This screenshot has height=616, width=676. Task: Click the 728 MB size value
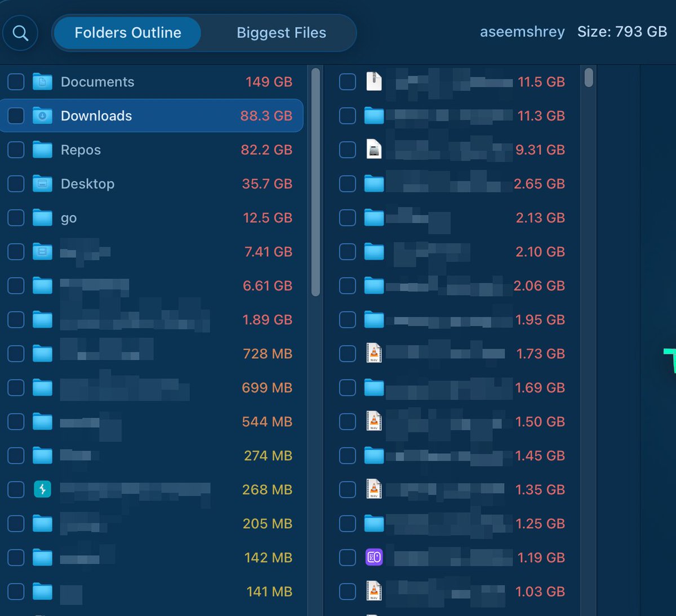point(268,354)
